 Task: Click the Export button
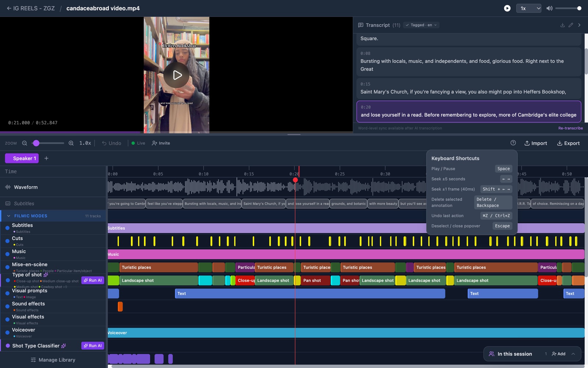(568, 143)
